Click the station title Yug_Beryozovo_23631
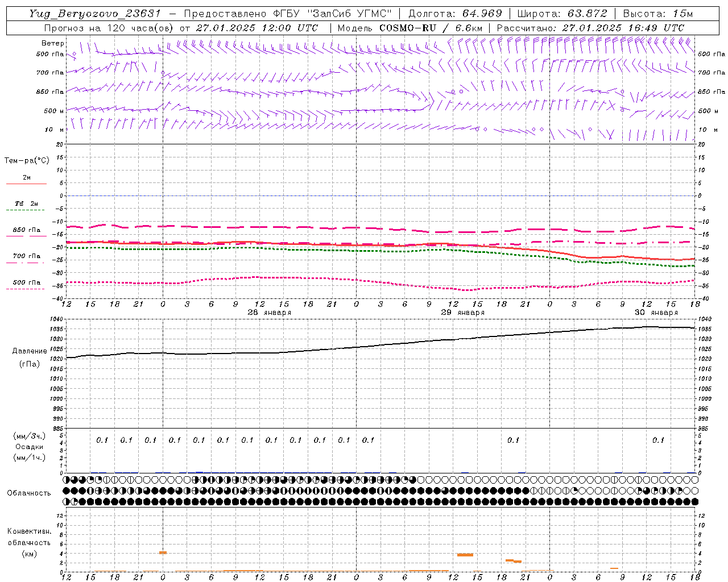This screenshot has height=582, width=728. [95, 13]
